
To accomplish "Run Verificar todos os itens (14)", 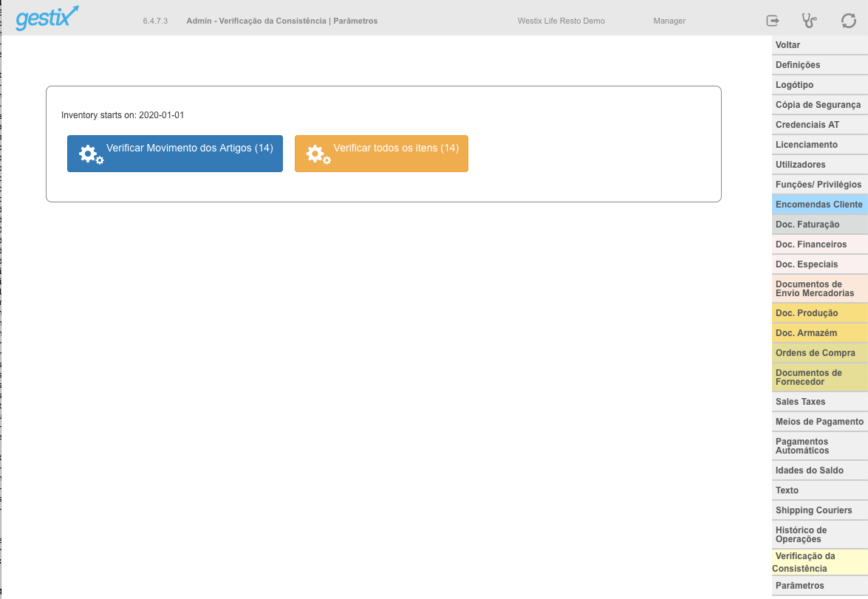I will [x=381, y=154].
